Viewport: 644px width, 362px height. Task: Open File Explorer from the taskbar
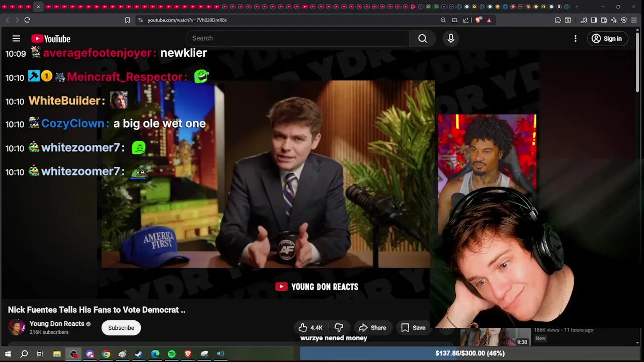click(x=57, y=354)
